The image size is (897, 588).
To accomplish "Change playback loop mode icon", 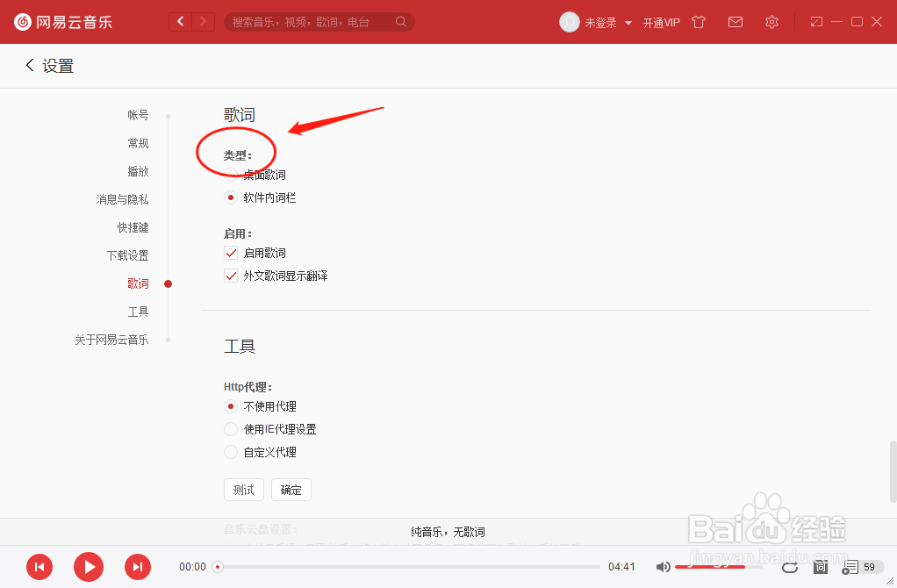I will coord(789,568).
